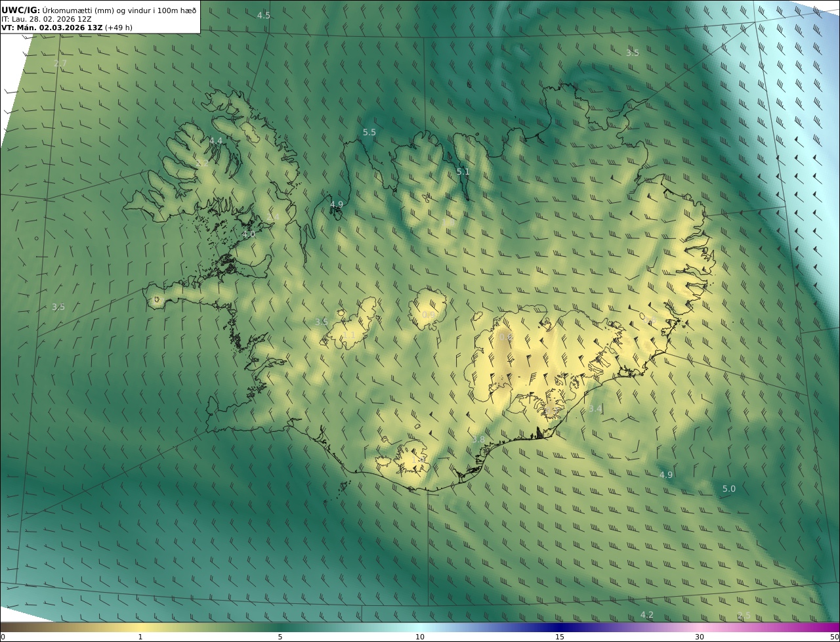Viewport: 840px width, 642px height.
Task: Click the initial time line 'IT: Lau. 28. 02. 2026 12Z'
Action: tap(46, 19)
